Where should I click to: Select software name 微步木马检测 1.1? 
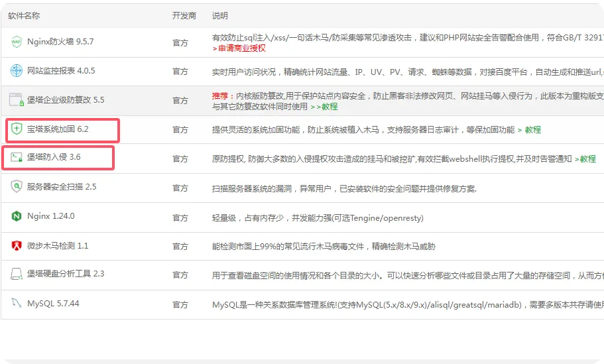pos(58,246)
